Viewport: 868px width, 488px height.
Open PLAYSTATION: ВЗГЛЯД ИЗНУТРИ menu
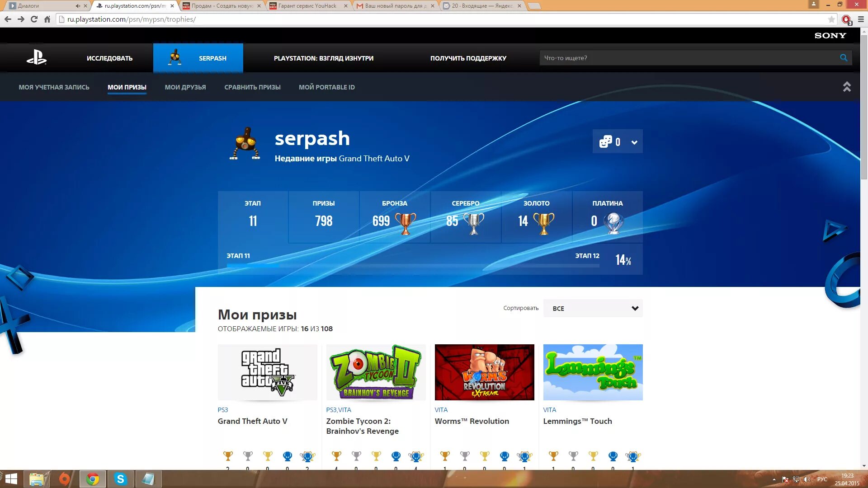tap(324, 58)
